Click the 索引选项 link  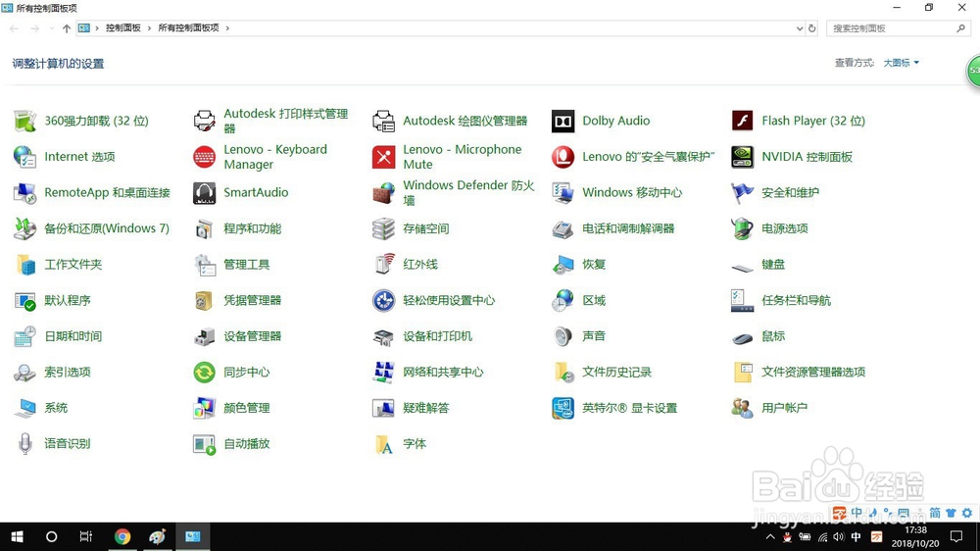pyautogui.click(x=68, y=373)
